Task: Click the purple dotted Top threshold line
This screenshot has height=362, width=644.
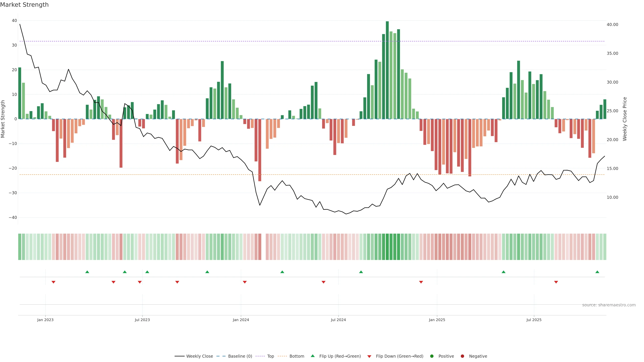Action: pyautogui.click(x=250, y=41)
